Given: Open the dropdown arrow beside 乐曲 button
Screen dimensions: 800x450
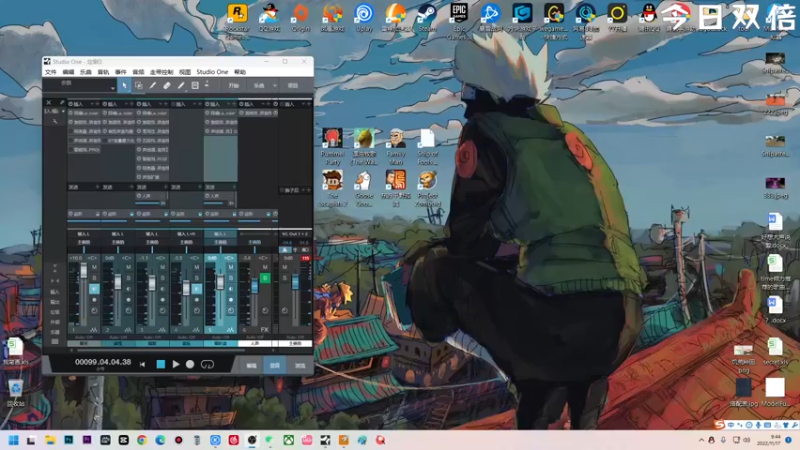Looking at the screenshot, I should coord(274,86).
